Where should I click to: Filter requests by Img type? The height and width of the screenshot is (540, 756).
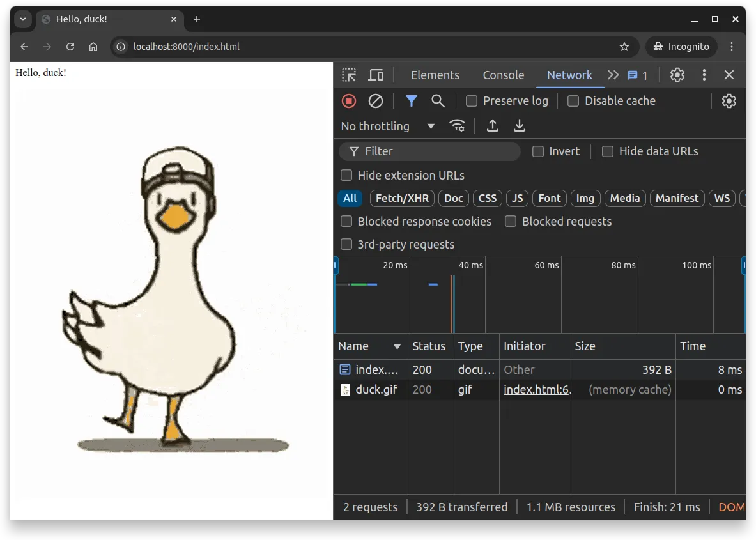[585, 198]
